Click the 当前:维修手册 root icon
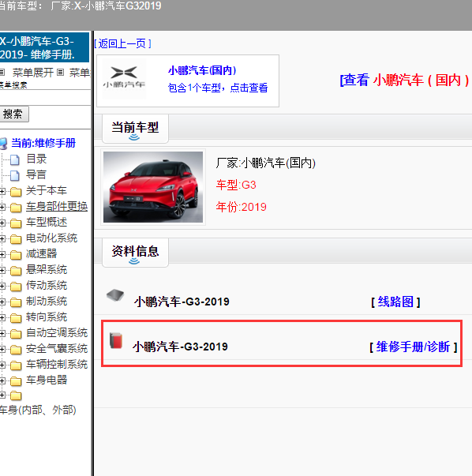The width and height of the screenshot is (472, 476). [3, 144]
